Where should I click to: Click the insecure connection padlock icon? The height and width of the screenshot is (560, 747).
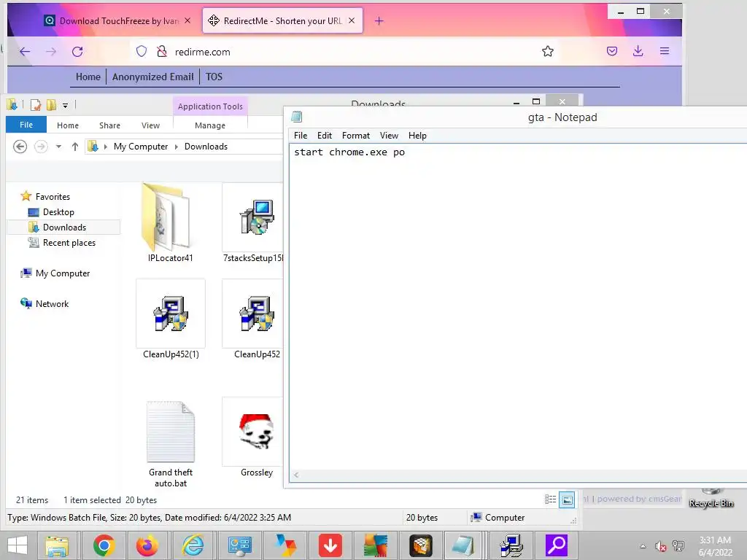pyautogui.click(x=162, y=52)
